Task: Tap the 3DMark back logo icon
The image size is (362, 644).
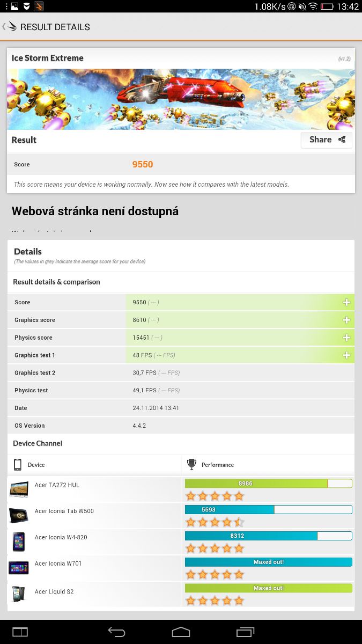Action: (x=10, y=27)
